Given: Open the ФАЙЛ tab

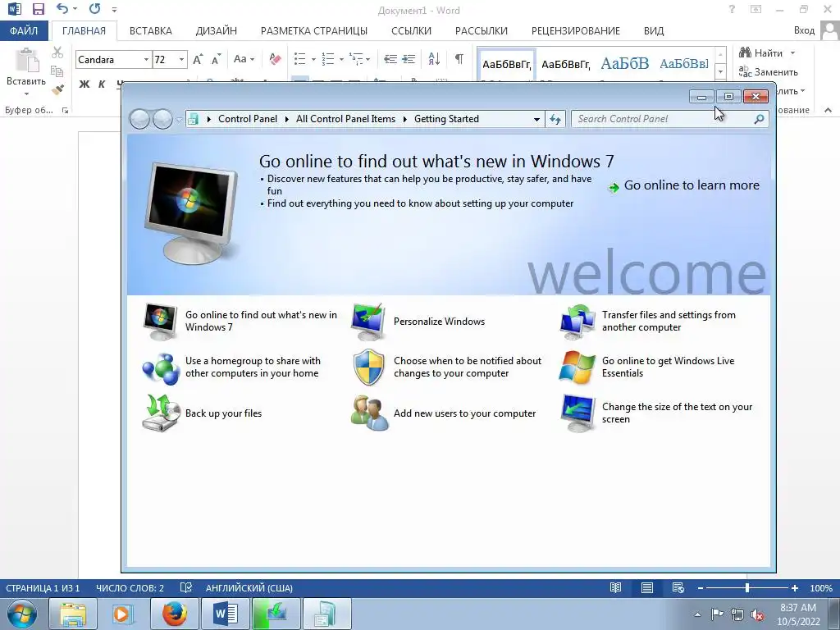Looking at the screenshot, I should pos(24,30).
